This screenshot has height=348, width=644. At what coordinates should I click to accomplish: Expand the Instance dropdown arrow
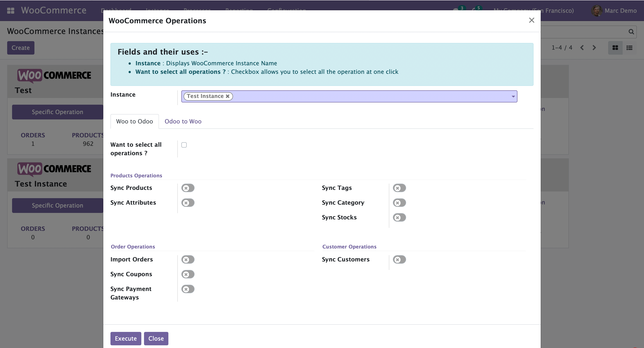[513, 96]
